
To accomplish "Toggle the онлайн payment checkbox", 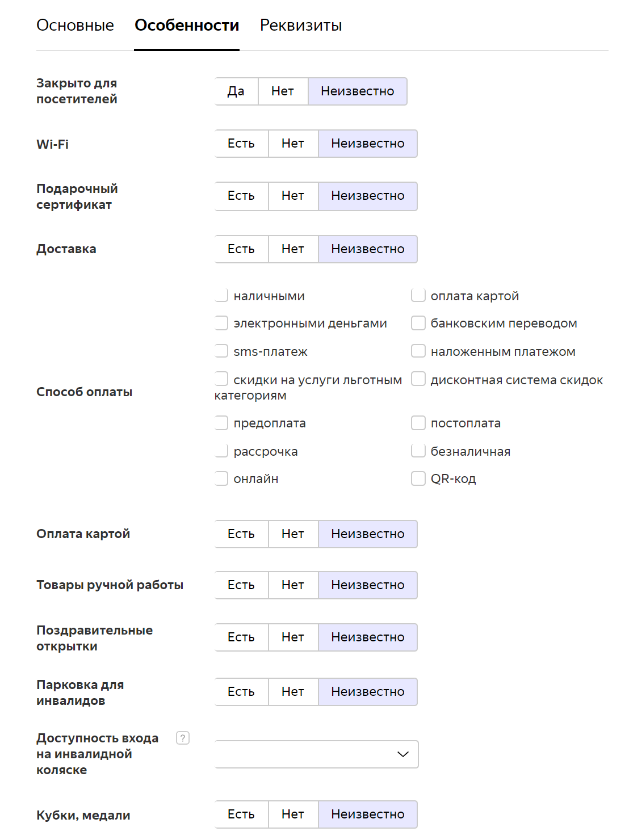I will point(221,478).
